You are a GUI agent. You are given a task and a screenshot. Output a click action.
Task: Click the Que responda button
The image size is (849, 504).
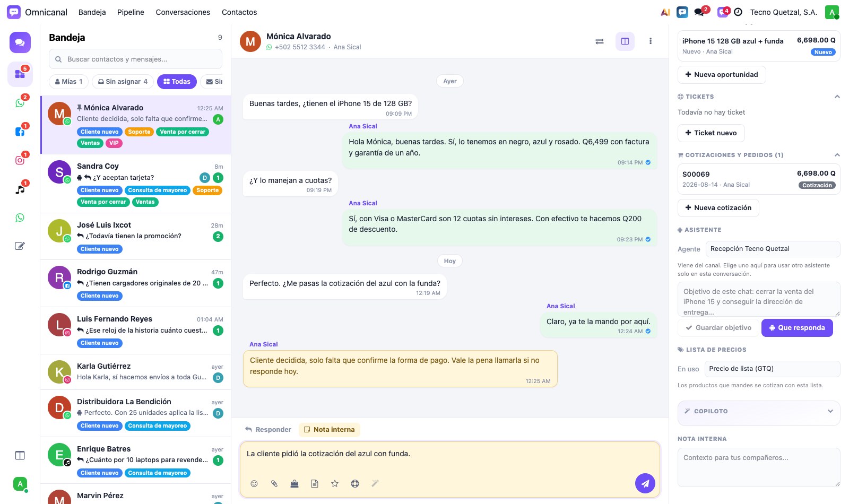[797, 328]
